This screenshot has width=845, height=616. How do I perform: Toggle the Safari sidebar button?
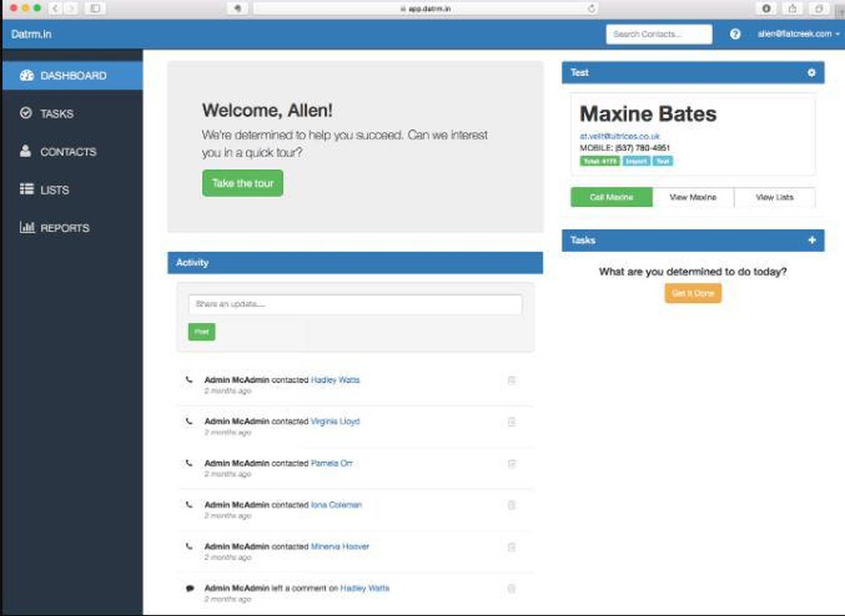click(x=95, y=8)
